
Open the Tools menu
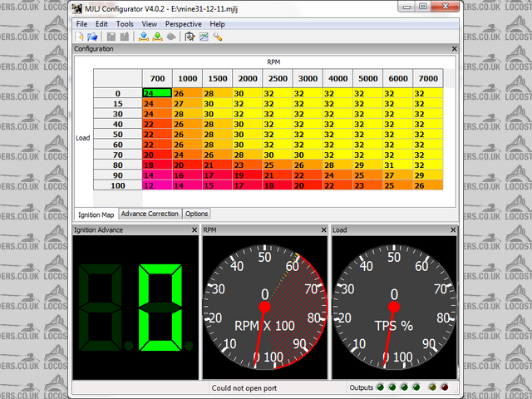(125, 24)
